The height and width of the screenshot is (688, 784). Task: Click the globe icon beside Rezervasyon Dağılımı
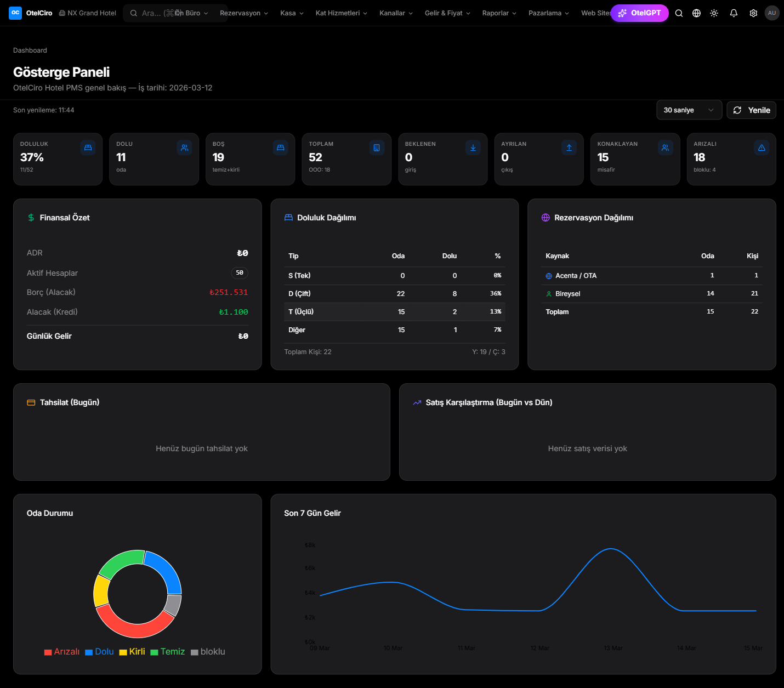coord(546,218)
